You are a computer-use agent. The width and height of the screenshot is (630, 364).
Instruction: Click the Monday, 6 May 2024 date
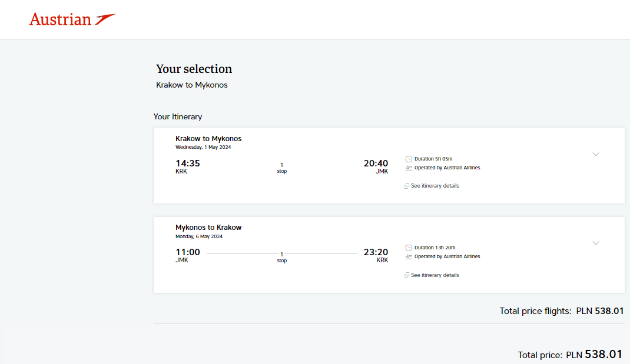199,236
